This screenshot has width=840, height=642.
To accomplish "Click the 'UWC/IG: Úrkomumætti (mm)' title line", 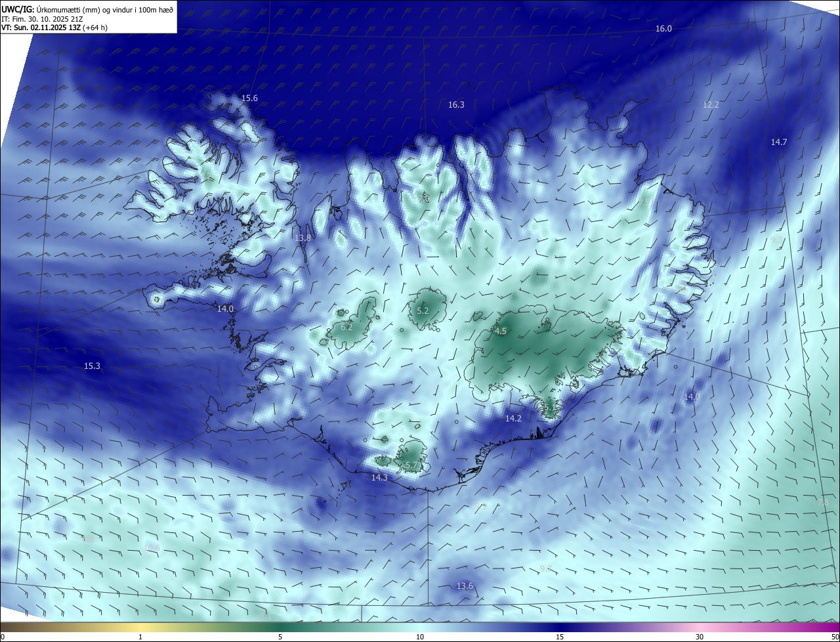I will [87, 9].
